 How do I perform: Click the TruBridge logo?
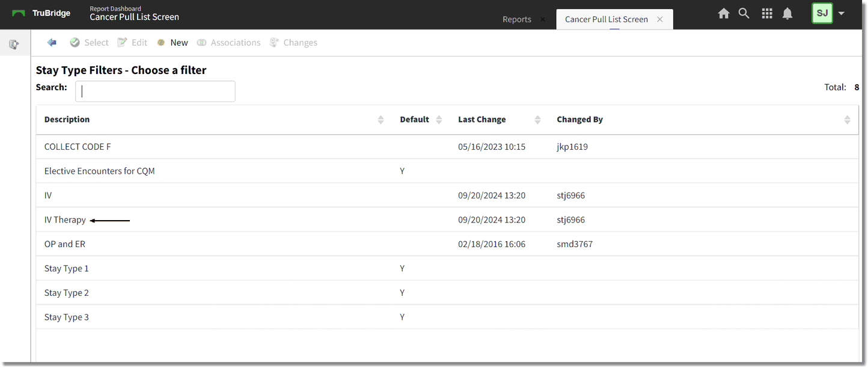(41, 13)
